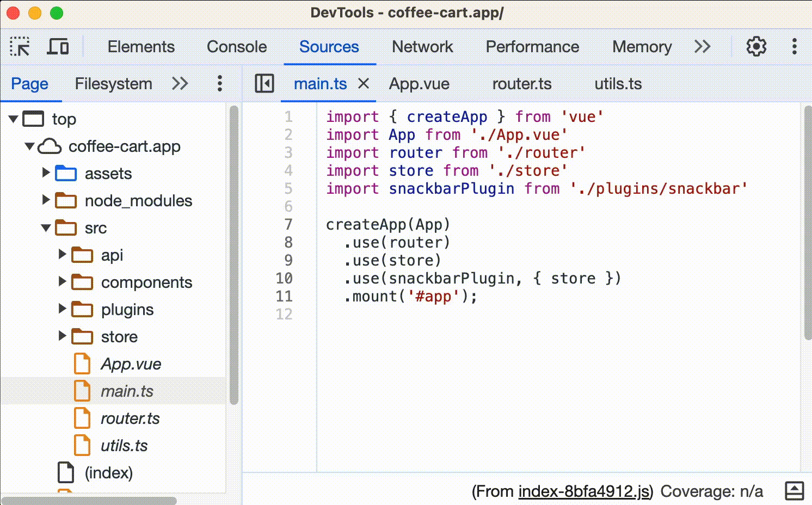Viewport: 812px width, 505px height.
Task: Open router.ts in the file tree
Action: pyautogui.click(x=130, y=418)
